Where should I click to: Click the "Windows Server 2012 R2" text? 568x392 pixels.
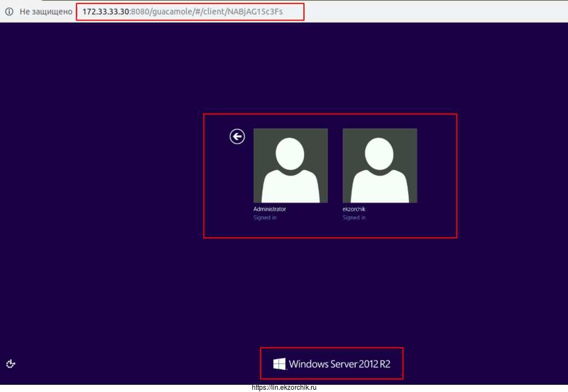(x=339, y=364)
